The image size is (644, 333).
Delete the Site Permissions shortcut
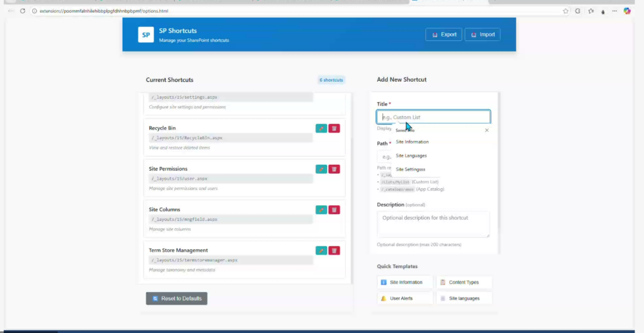334,169
